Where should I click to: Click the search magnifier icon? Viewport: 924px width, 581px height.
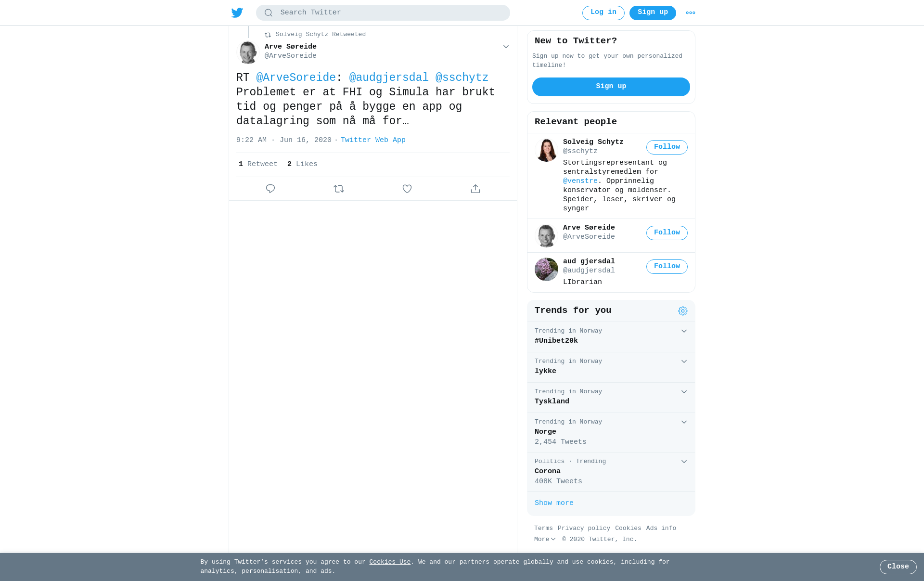tap(269, 13)
